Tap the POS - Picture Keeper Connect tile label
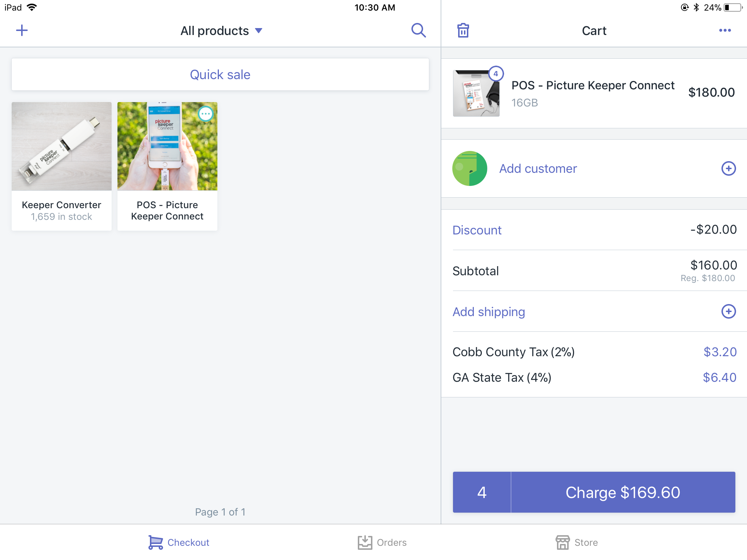Viewport: 747px width, 560px height. click(167, 210)
